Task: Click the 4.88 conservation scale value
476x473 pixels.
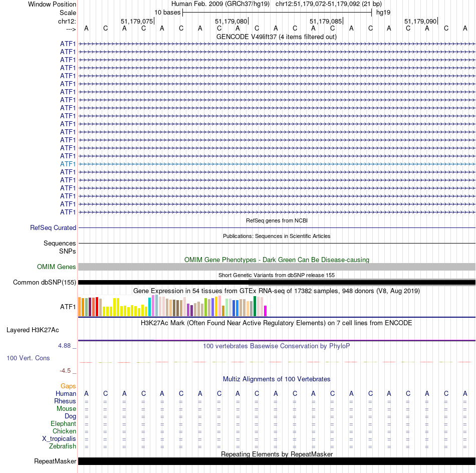Action: (x=64, y=346)
